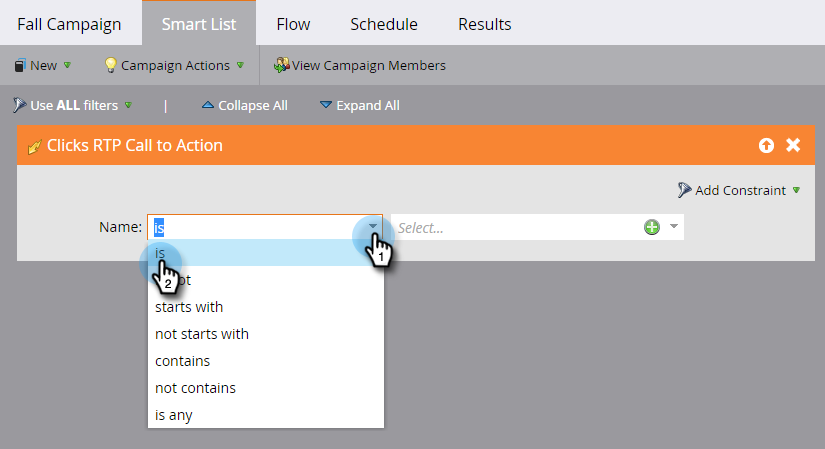
Task: Move filter up with the arrow icon
Action: click(766, 146)
